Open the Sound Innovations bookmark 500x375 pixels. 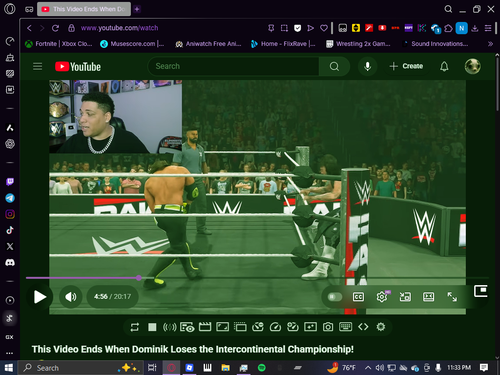point(435,44)
